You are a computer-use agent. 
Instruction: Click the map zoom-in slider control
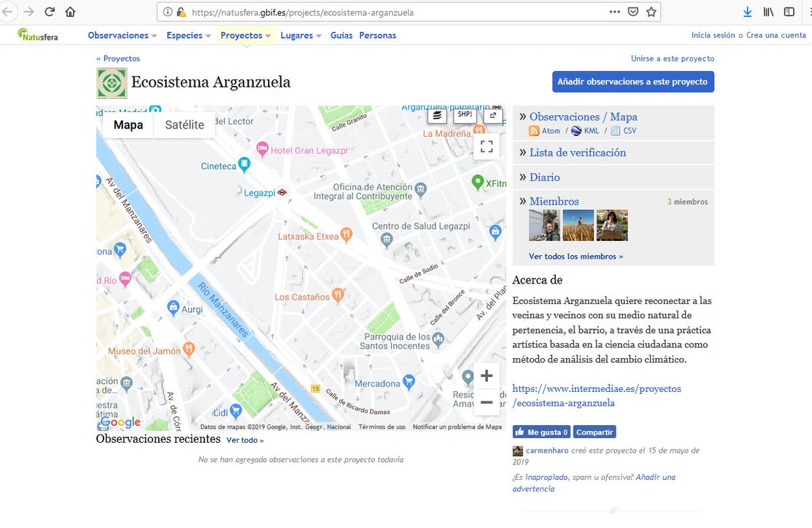tap(486, 375)
